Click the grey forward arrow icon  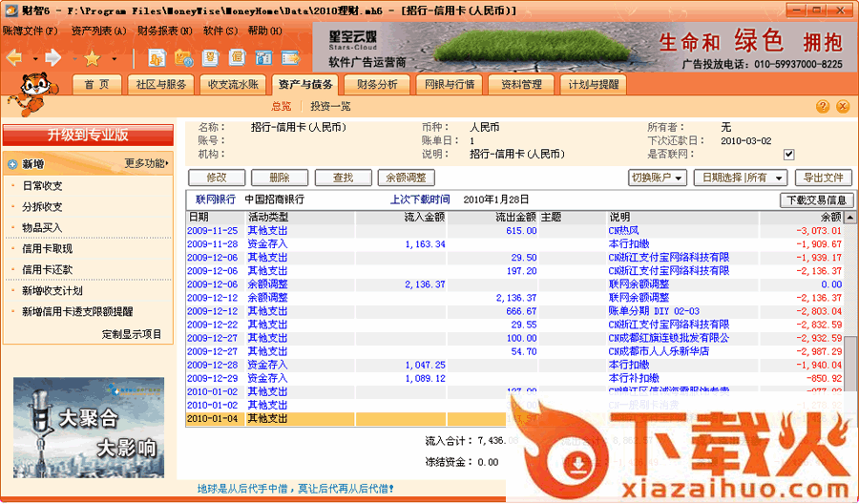[x=53, y=57]
